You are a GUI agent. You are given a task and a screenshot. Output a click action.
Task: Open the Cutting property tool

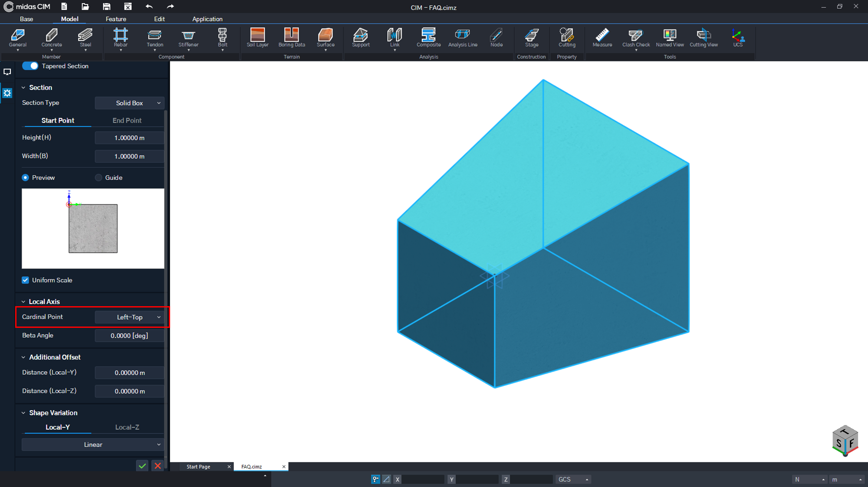(567, 38)
